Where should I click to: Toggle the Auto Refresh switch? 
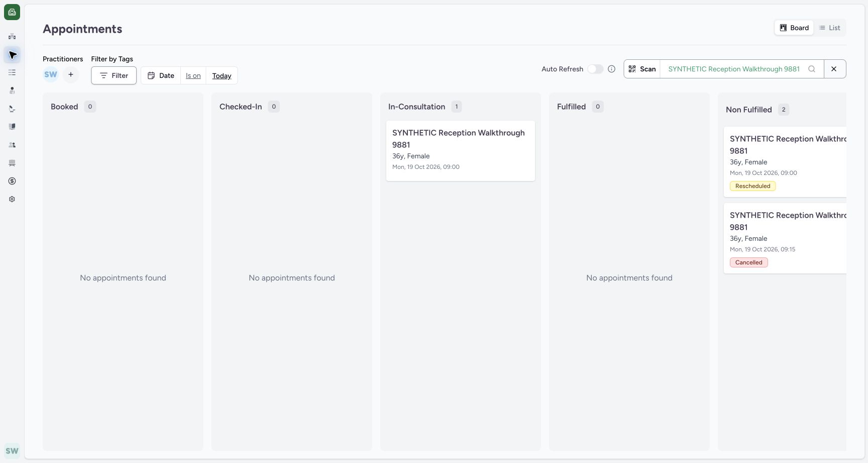(595, 69)
